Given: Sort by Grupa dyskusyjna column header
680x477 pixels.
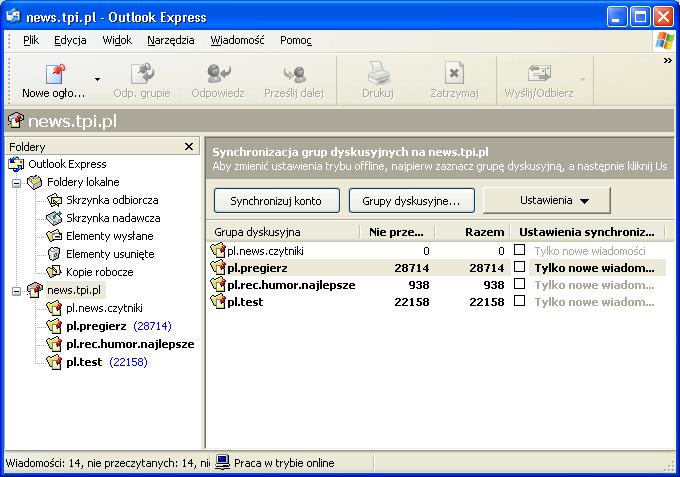Looking at the screenshot, I should tap(283, 232).
